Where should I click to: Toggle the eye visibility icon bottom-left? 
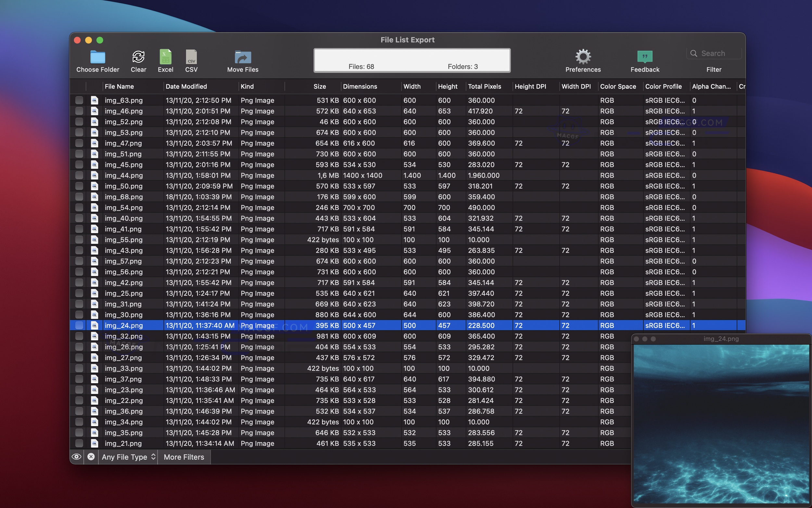click(x=77, y=457)
